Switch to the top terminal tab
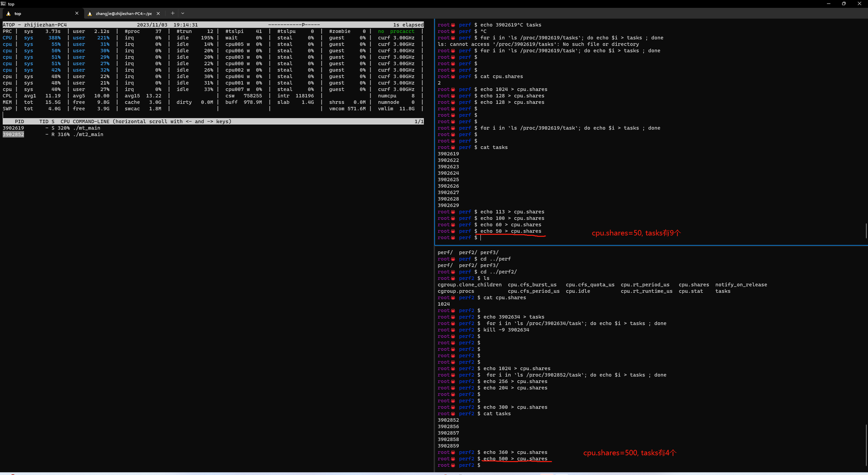868x475 pixels. (42, 13)
